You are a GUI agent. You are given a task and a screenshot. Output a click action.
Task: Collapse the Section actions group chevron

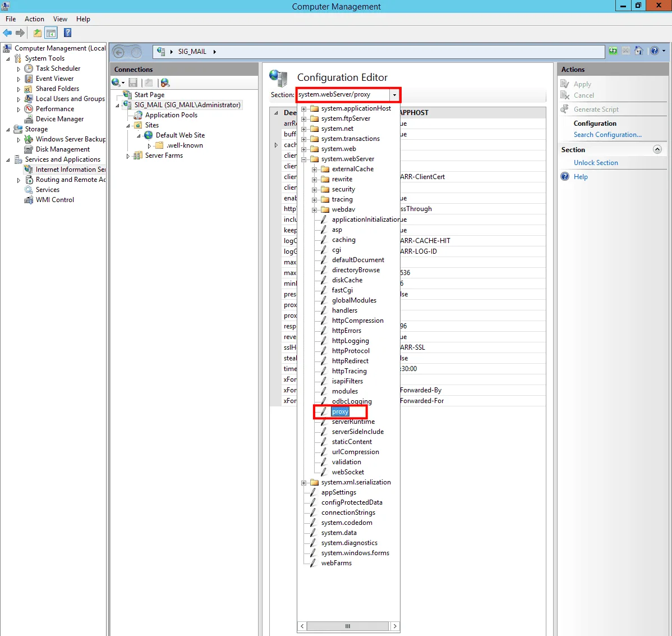[x=657, y=149]
